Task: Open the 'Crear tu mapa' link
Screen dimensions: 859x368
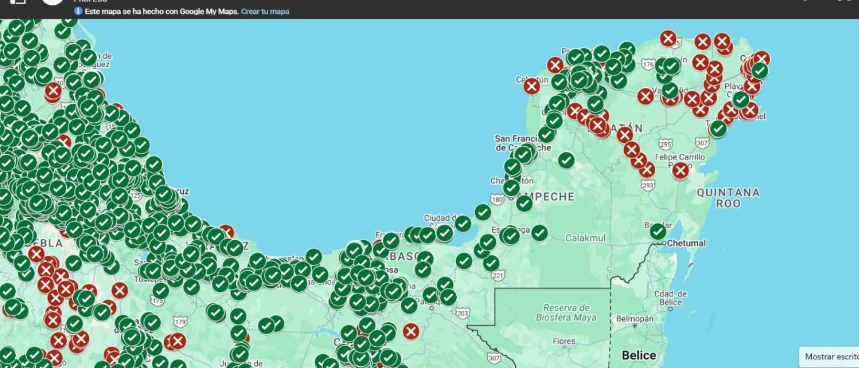Action: [265, 11]
